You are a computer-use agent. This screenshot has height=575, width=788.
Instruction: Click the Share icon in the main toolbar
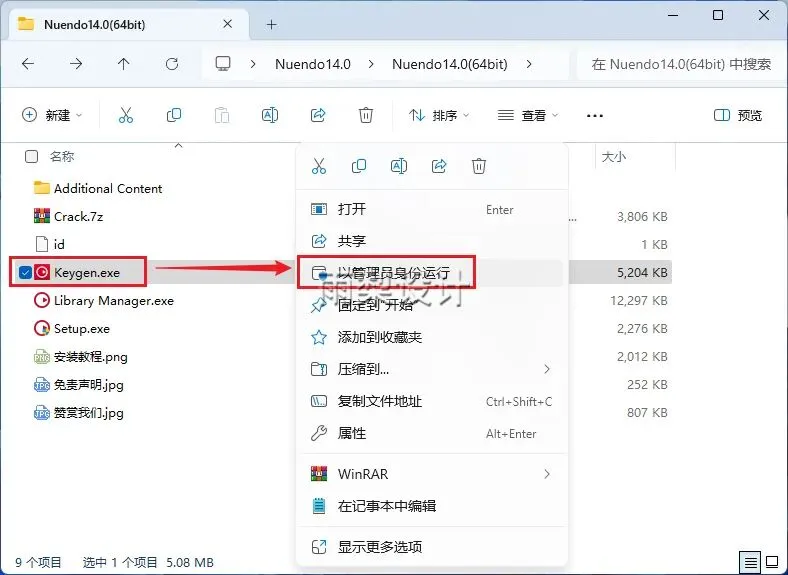point(318,115)
